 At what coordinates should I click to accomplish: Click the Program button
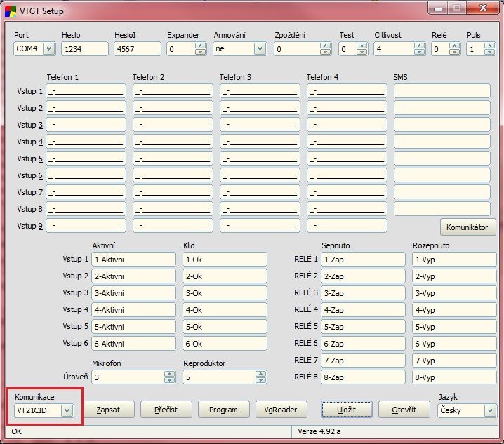click(223, 410)
